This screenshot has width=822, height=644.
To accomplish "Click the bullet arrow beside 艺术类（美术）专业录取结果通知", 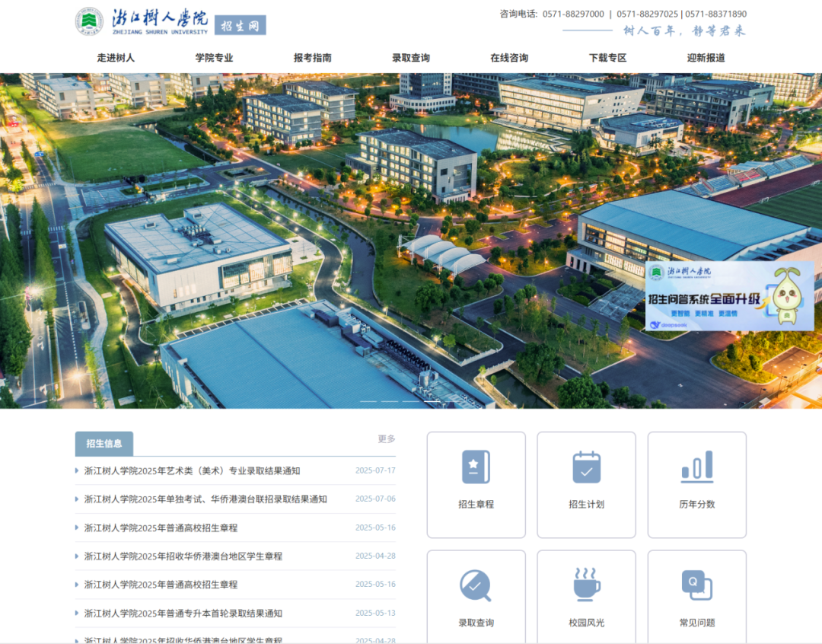I will coord(77,471).
